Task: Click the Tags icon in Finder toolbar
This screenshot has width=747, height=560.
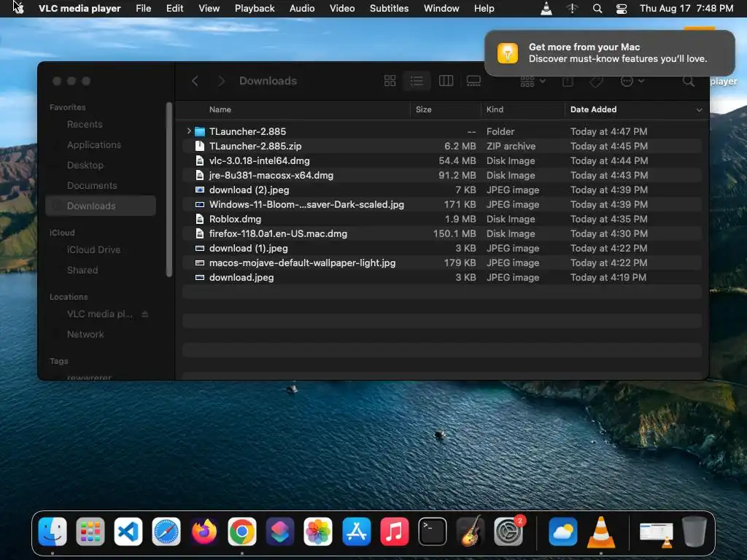Action: pyautogui.click(x=596, y=82)
